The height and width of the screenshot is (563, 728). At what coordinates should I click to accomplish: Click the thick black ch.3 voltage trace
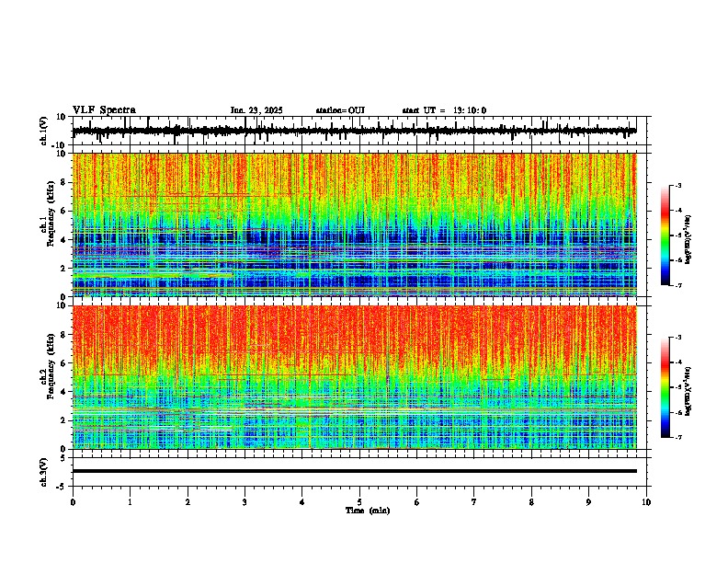(354, 471)
